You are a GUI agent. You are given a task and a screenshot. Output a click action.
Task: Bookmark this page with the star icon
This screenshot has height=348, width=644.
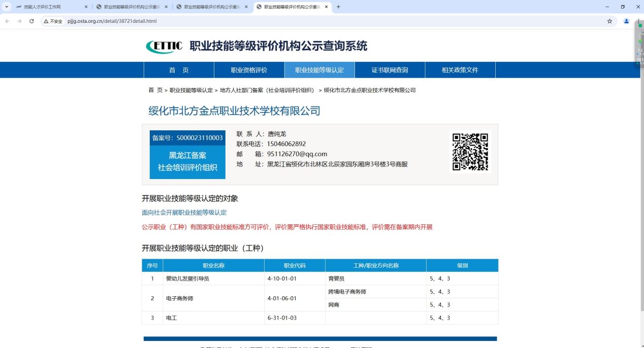tap(609, 21)
